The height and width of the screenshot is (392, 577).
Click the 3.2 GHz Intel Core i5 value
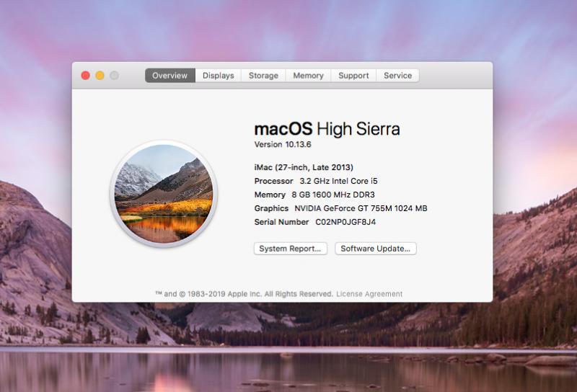coord(338,181)
